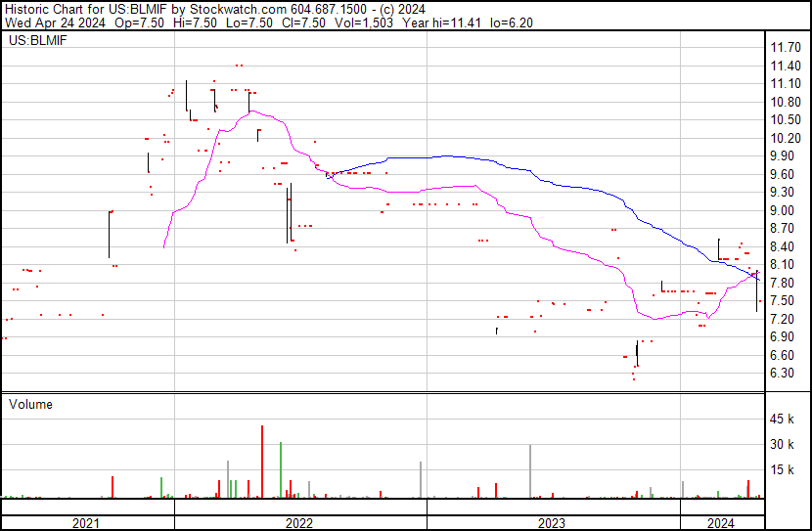Click the Cl=7.50 close price value
Image resolution: width=812 pixels, height=531 pixels.
(304, 22)
